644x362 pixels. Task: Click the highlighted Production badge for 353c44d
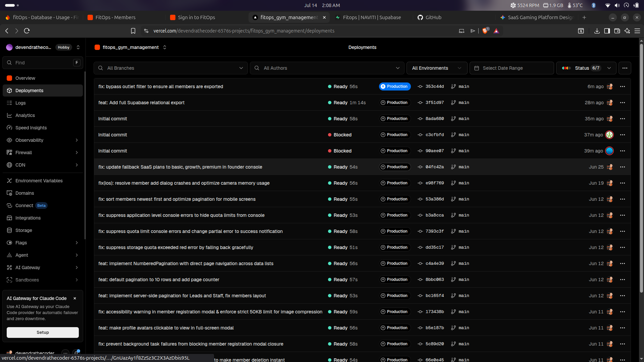coord(395,86)
